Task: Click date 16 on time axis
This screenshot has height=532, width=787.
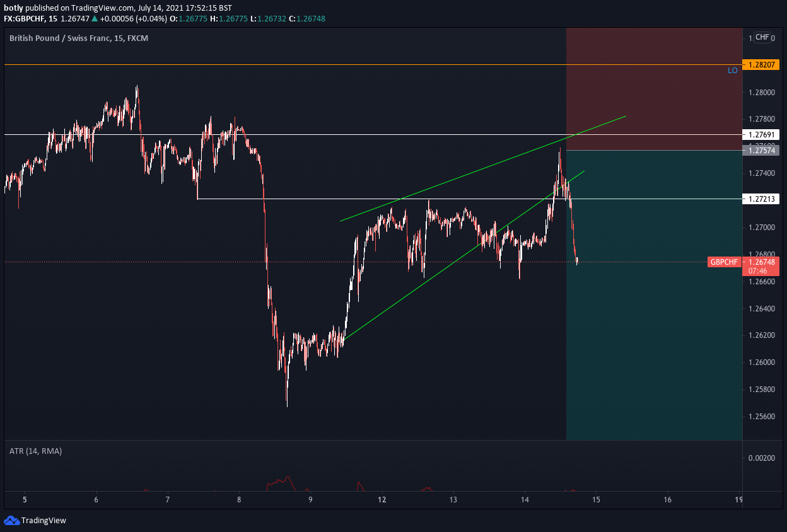Action: [x=668, y=500]
